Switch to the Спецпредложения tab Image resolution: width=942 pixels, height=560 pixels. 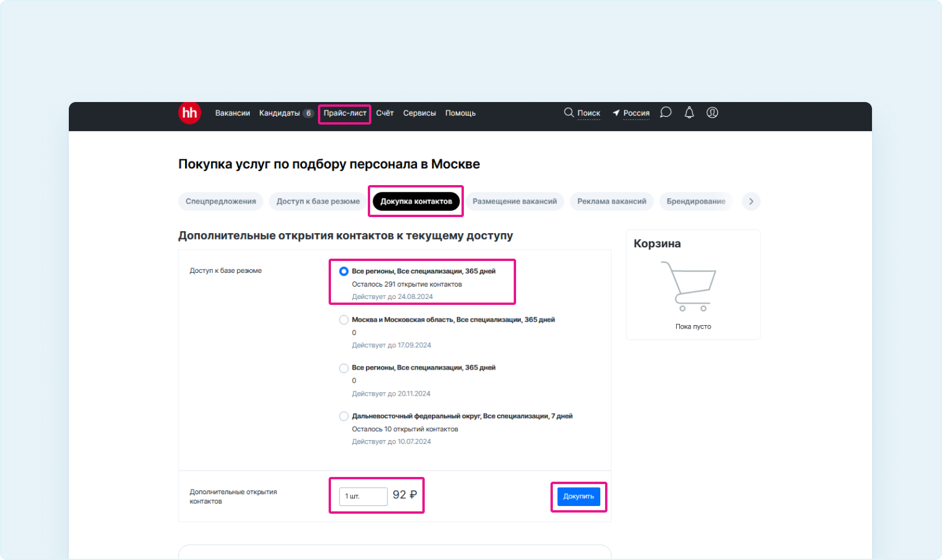point(221,202)
